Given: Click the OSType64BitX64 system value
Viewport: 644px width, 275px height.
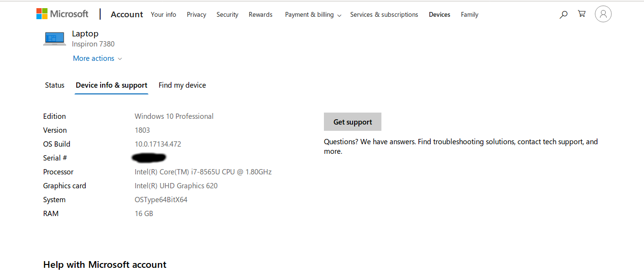Looking at the screenshot, I should (x=161, y=200).
